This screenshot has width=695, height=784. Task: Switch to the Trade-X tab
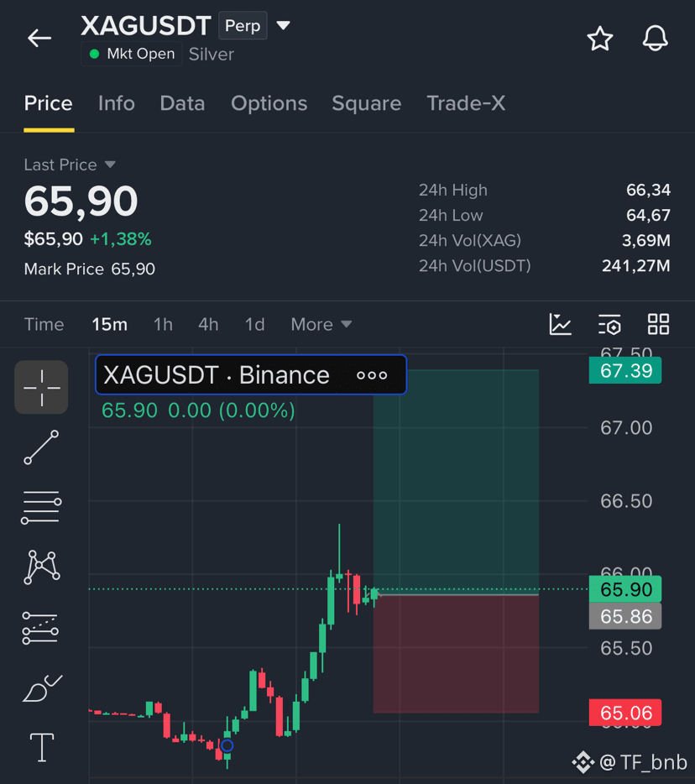click(466, 103)
